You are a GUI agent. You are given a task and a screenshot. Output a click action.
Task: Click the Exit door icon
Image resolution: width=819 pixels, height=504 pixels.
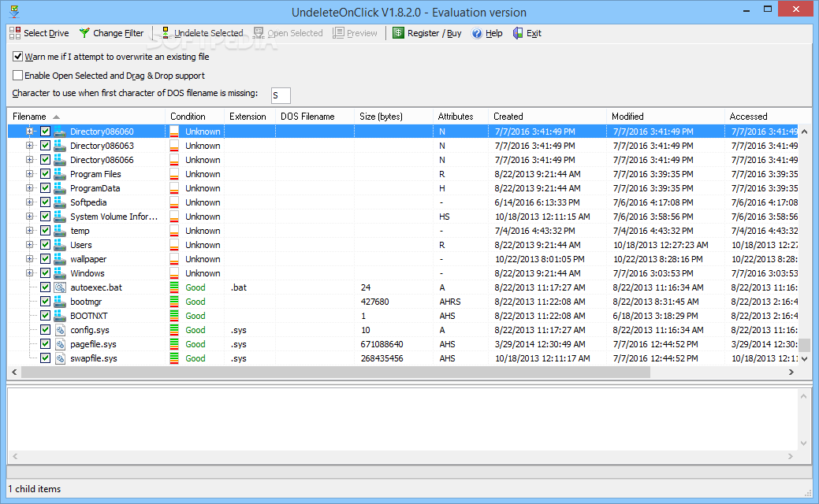coord(518,33)
